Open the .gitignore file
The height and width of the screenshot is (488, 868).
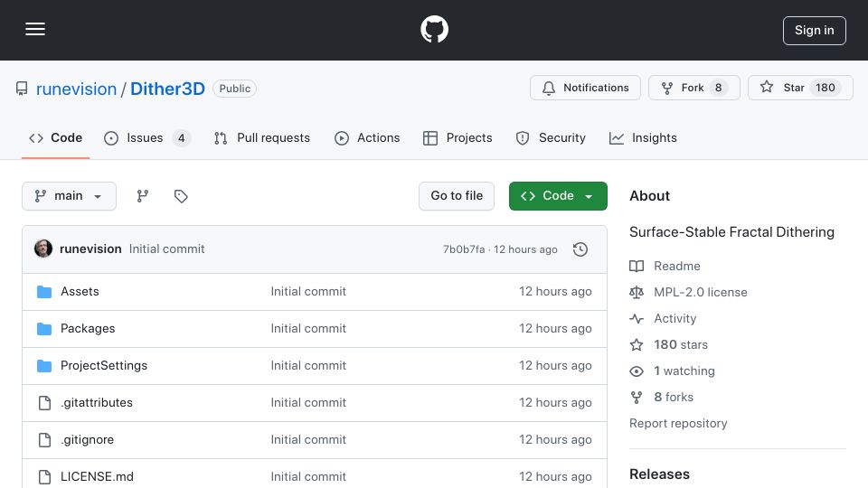87,440
